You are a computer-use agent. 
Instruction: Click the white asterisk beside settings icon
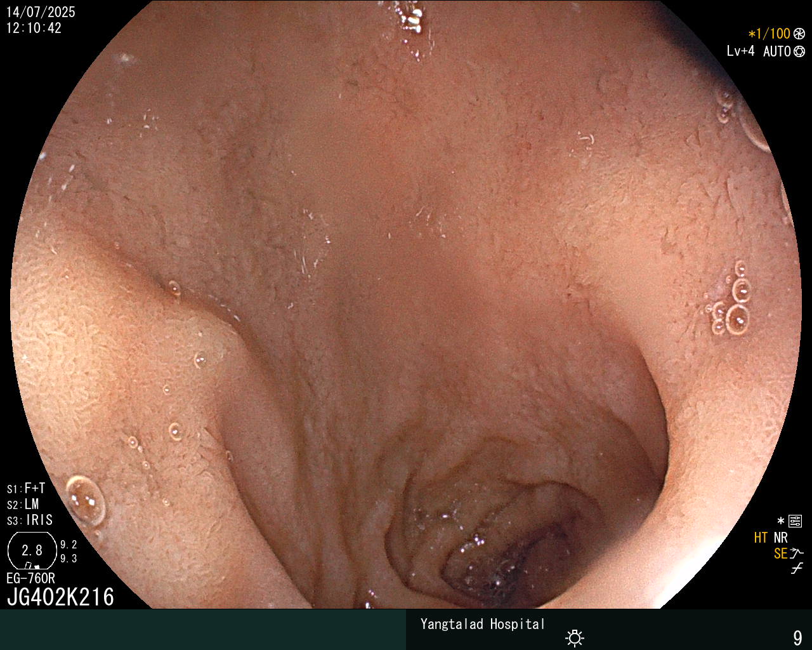(781, 521)
